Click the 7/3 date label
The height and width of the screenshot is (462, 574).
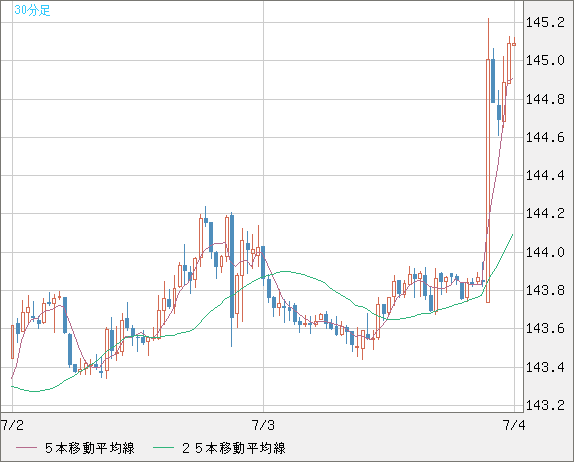(263, 425)
